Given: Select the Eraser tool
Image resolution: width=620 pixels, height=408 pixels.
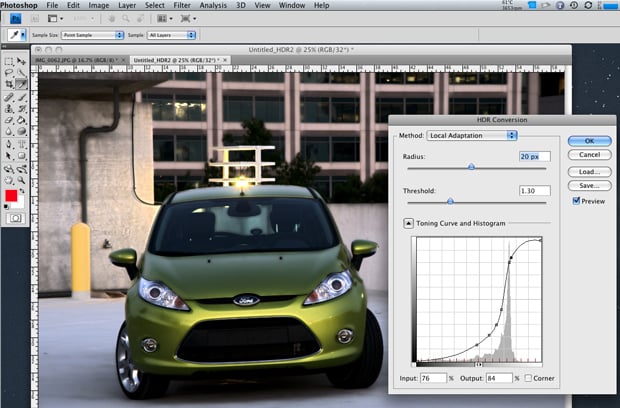Looking at the screenshot, I should [9, 120].
